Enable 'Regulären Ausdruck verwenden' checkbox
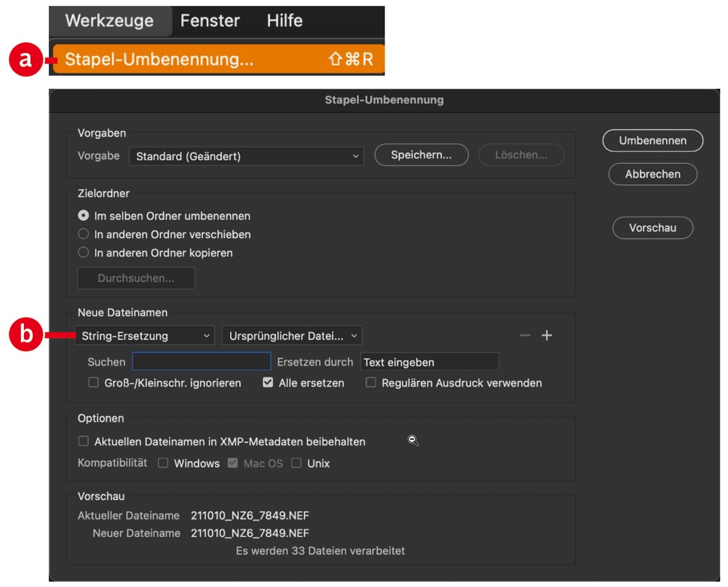728x587 pixels. point(371,382)
